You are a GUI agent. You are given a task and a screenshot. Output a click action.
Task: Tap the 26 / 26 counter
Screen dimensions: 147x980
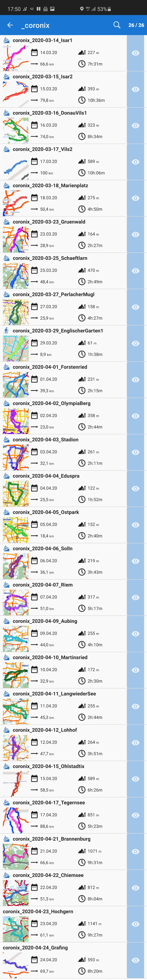coord(136,25)
